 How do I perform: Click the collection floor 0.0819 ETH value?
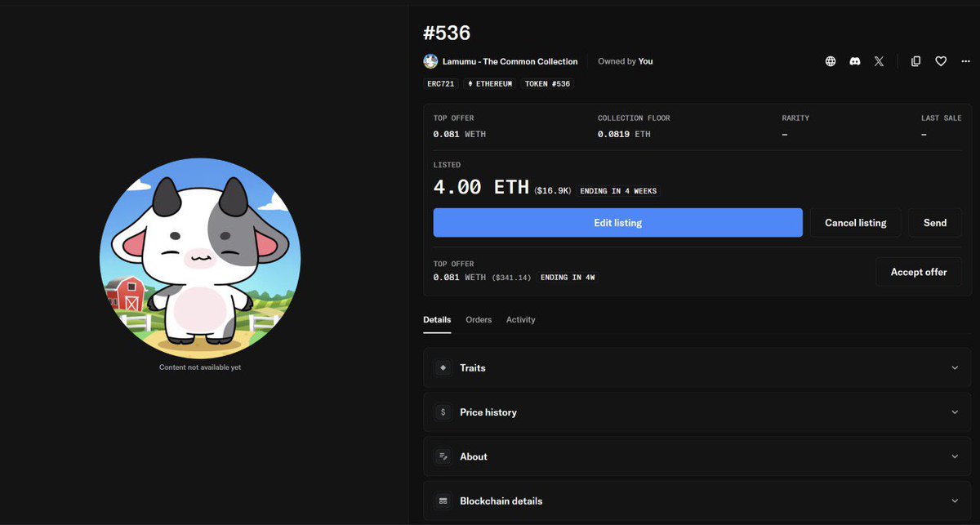pyautogui.click(x=624, y=134)
